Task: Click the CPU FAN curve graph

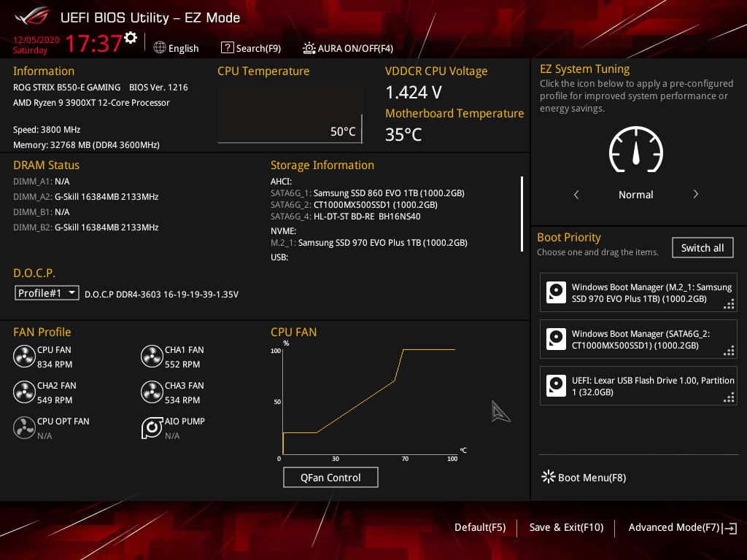Action: 369,401
